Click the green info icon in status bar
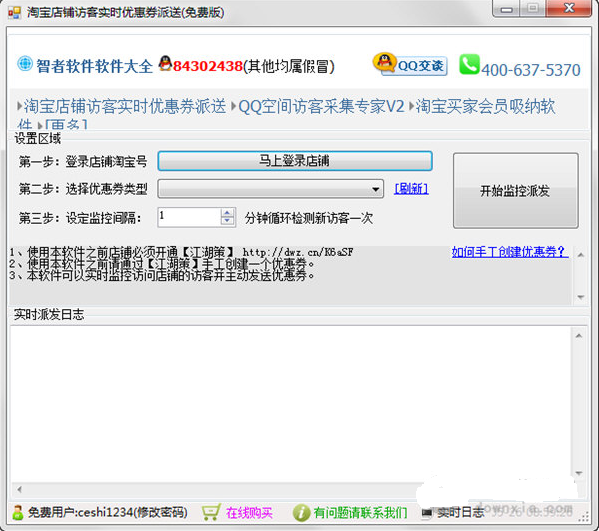The image size is (599, 531). (x=301, y=513)
